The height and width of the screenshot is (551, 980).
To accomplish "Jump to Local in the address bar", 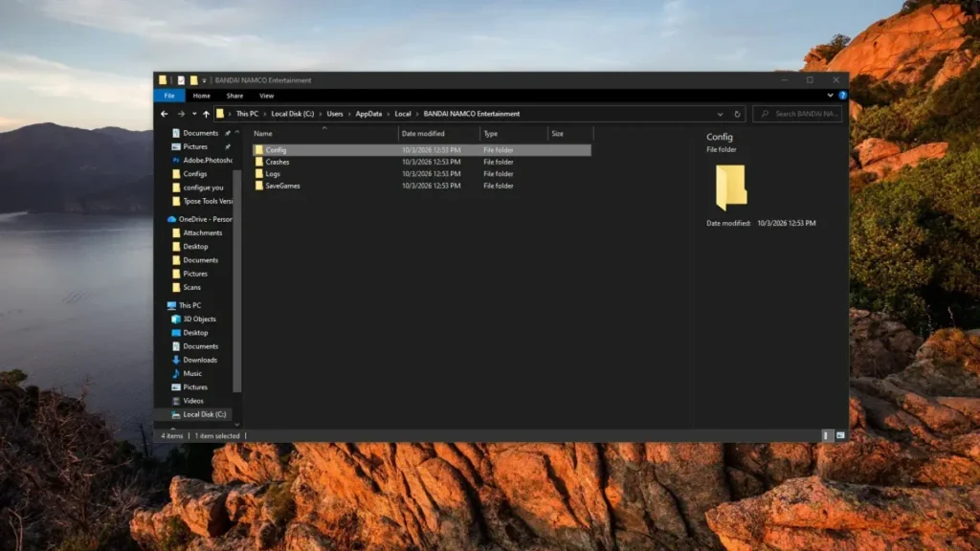I will click(x=403, y=115).
